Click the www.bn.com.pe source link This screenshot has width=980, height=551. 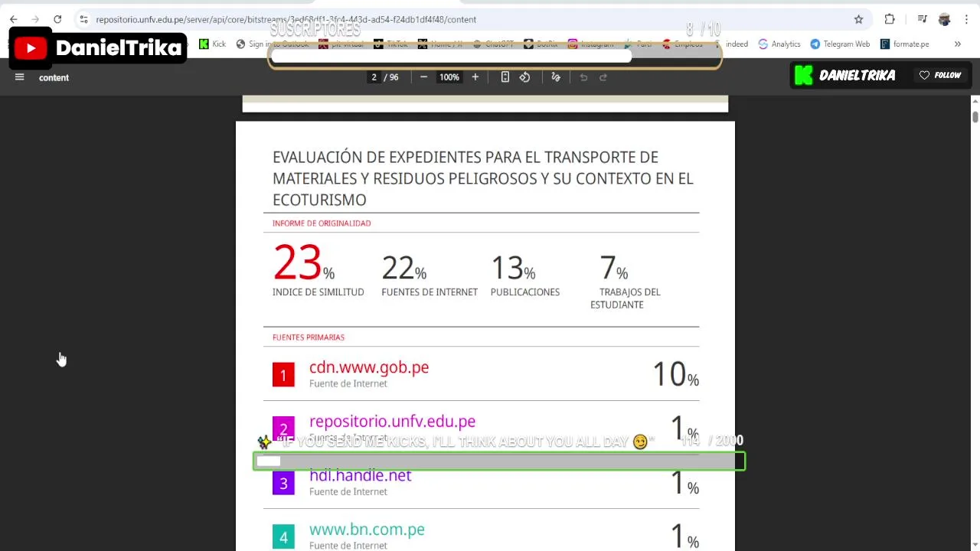[367, 530]
